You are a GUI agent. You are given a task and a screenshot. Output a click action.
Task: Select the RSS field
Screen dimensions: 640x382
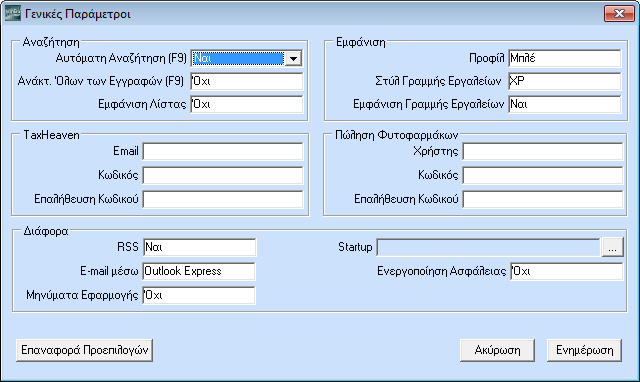[199, 247]
